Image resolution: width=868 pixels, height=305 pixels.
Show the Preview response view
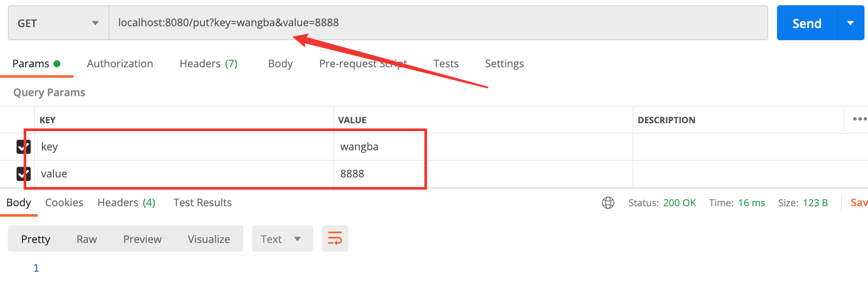142,239
